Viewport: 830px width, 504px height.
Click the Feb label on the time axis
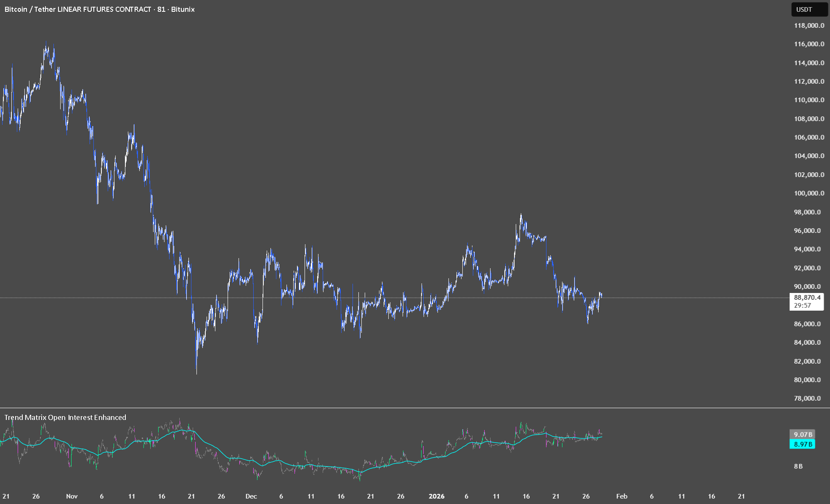click(622, 496)
